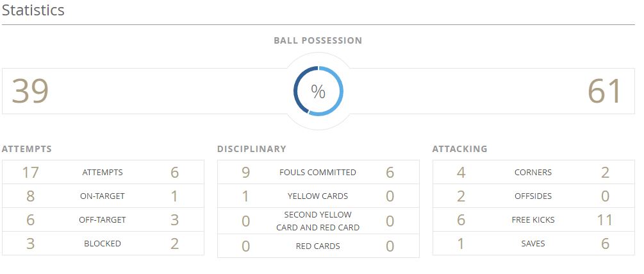Click the ball possession percent donut chart

click(x=318, y=91)
